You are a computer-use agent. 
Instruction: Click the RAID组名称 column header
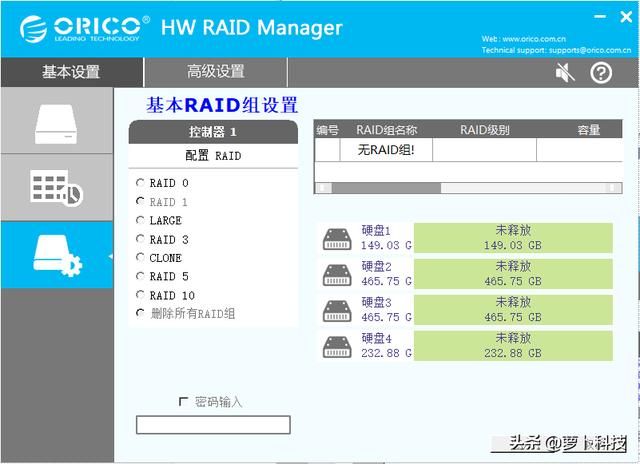386,130
